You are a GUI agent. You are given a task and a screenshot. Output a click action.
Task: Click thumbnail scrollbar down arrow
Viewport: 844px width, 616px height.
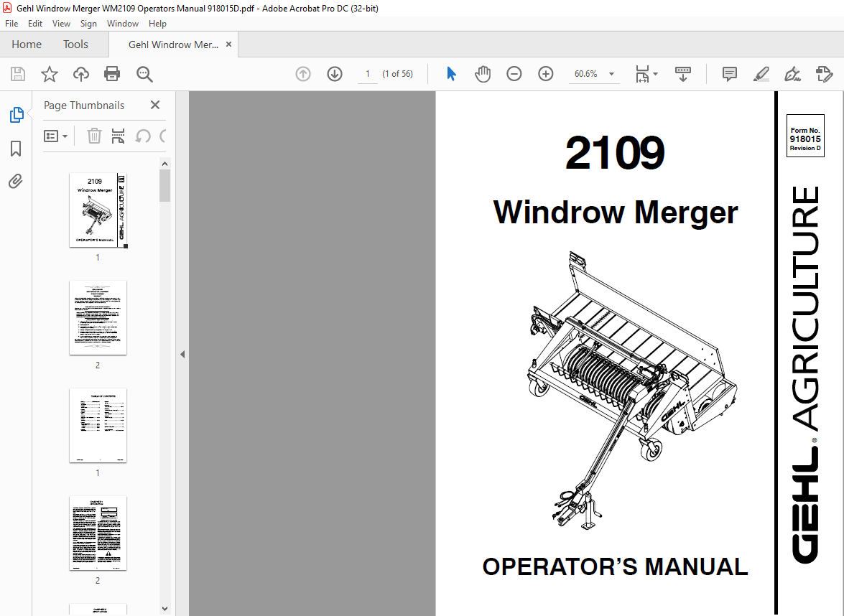pyautogui.click(x=164, y=609)
